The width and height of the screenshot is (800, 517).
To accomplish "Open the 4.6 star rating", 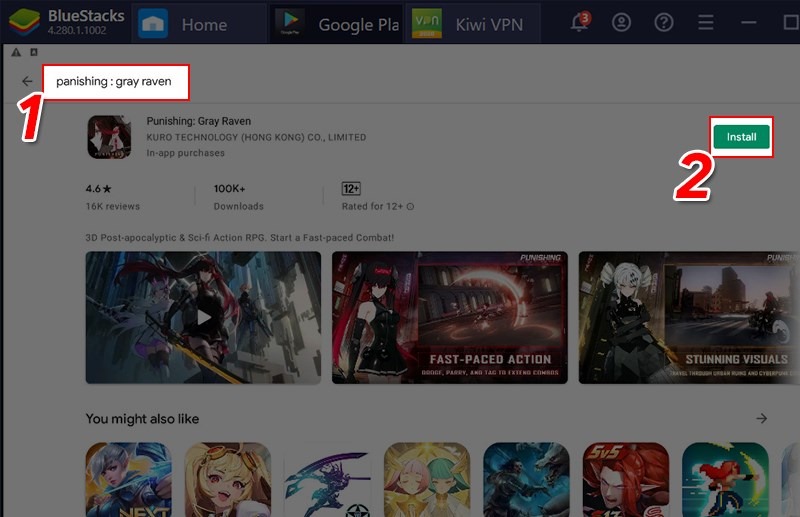I will point(98,189).
